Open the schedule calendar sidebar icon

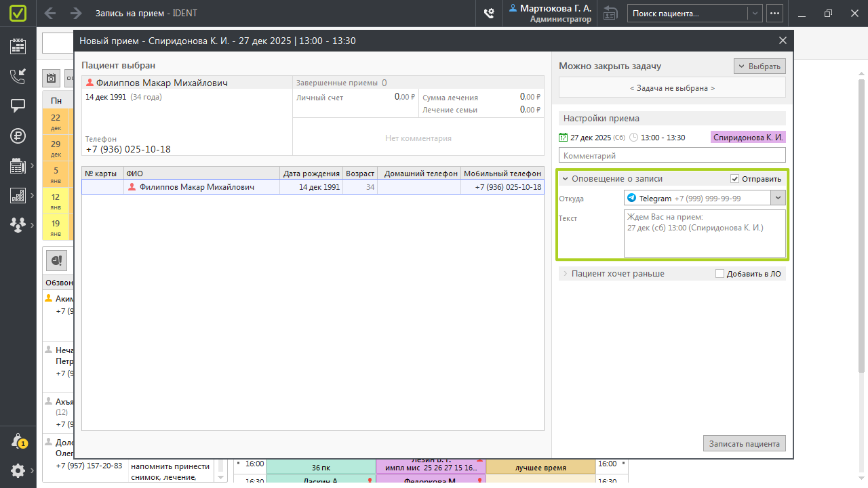[18, 46]
